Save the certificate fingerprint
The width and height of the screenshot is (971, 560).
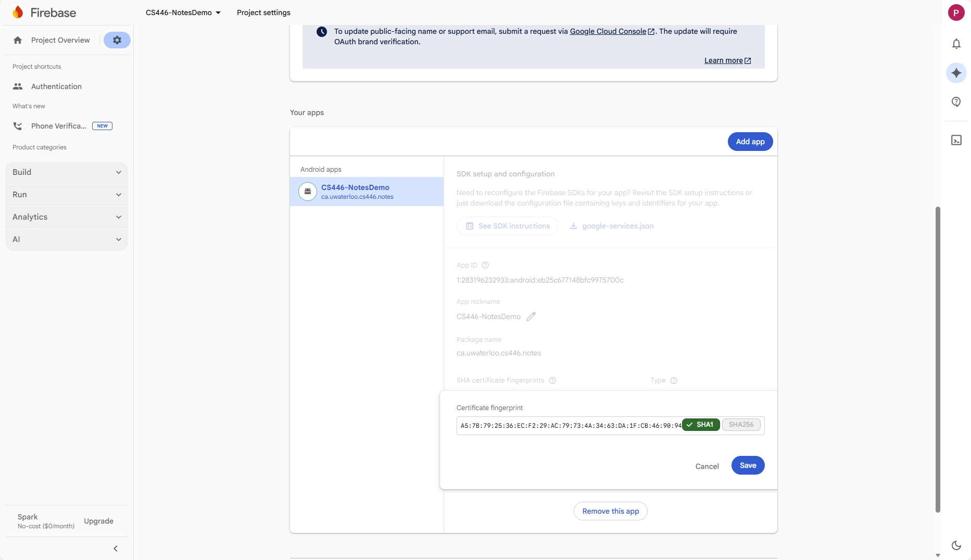(748, 465)
